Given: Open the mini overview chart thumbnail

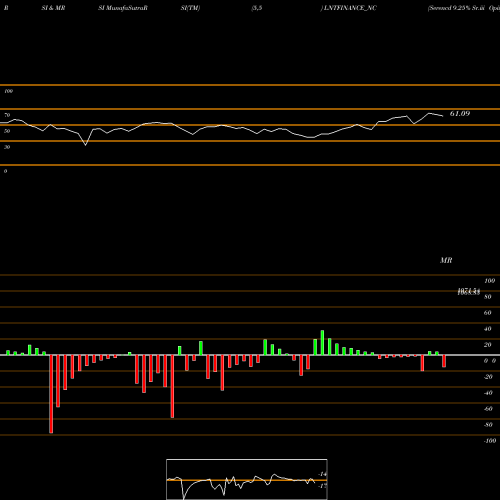Looking at the screenshot, I should pos(247,479).
